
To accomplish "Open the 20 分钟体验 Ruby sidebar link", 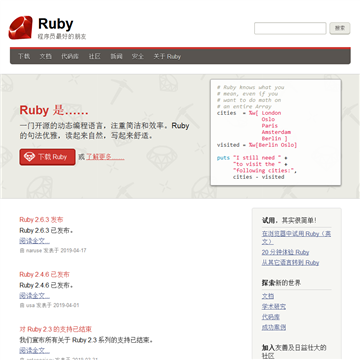I will [x=285, y=252].
